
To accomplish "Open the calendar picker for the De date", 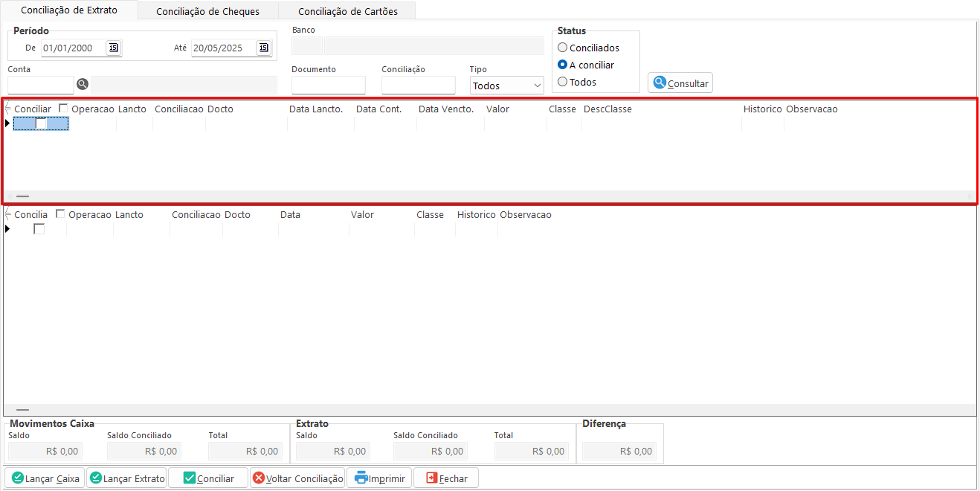I will (113, 48).
